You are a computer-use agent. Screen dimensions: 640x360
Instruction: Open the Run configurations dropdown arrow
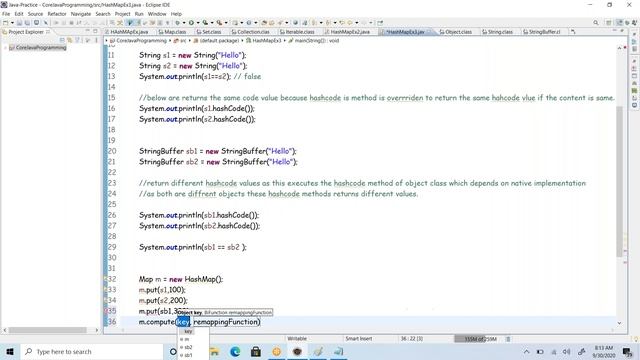click(x=198, y=23)
